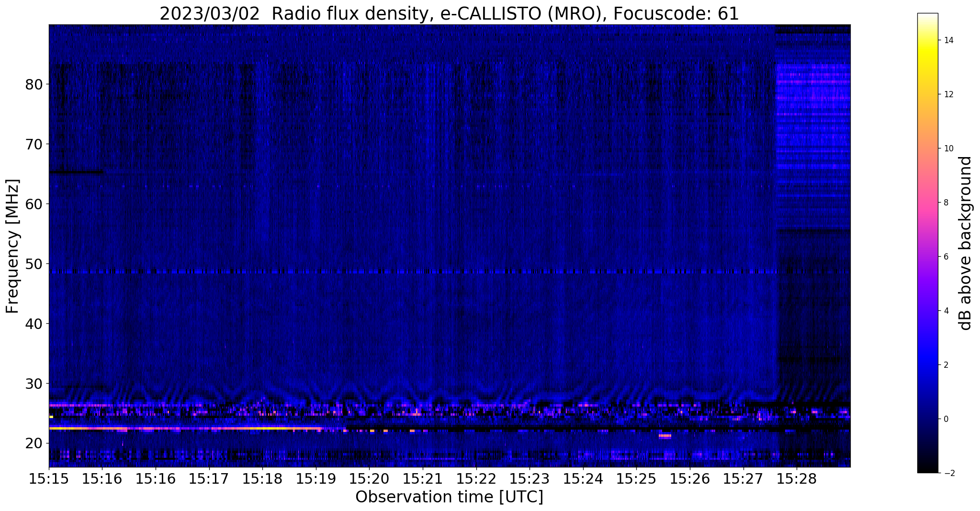Image resolution: width=980 pixels, height=511 pixels.
Task: Click the 12 tick on the colorbar
Action: point(948,94)
